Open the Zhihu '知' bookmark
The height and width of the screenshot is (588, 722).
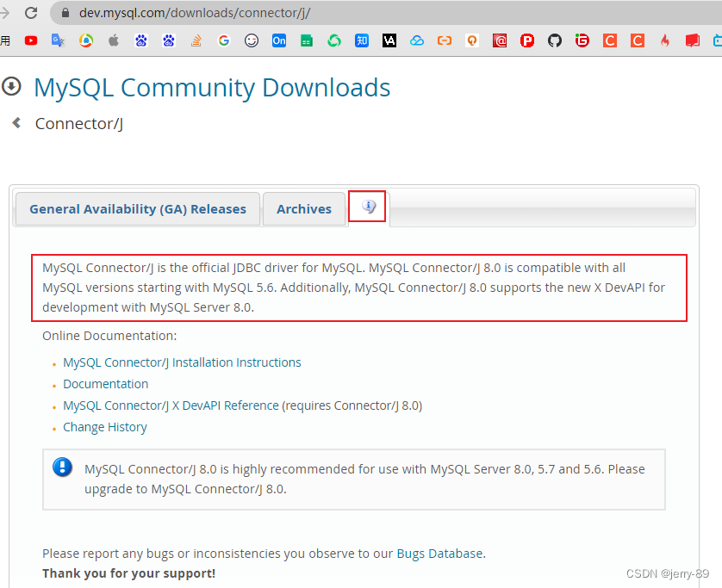(x=362, y=41)
